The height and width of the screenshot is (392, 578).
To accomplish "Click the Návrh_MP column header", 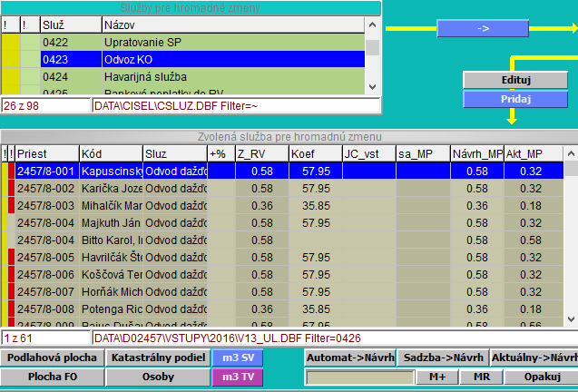I will pos(477,153).
